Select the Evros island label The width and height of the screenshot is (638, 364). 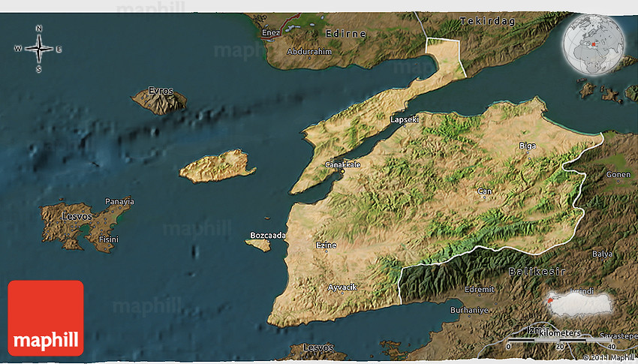click(160, 91)
